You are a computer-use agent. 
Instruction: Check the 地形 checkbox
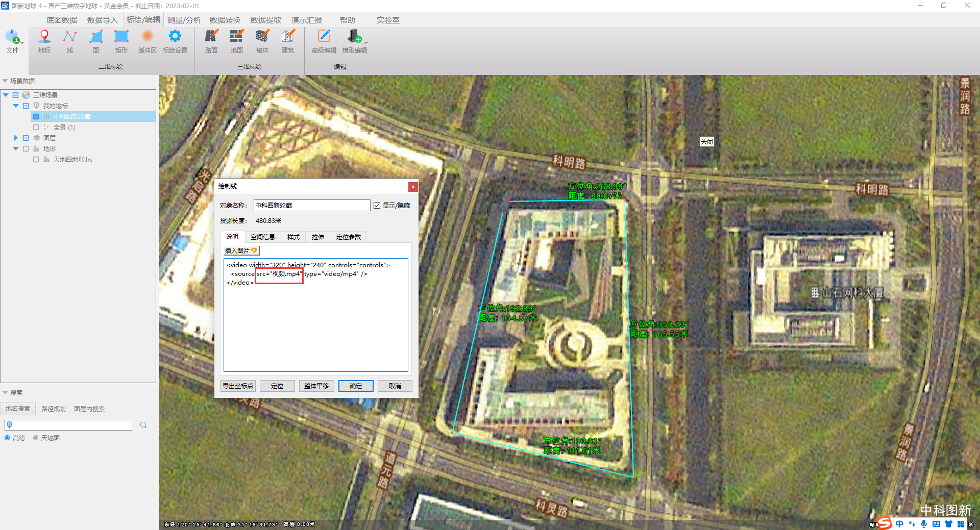tap(26, 148)
